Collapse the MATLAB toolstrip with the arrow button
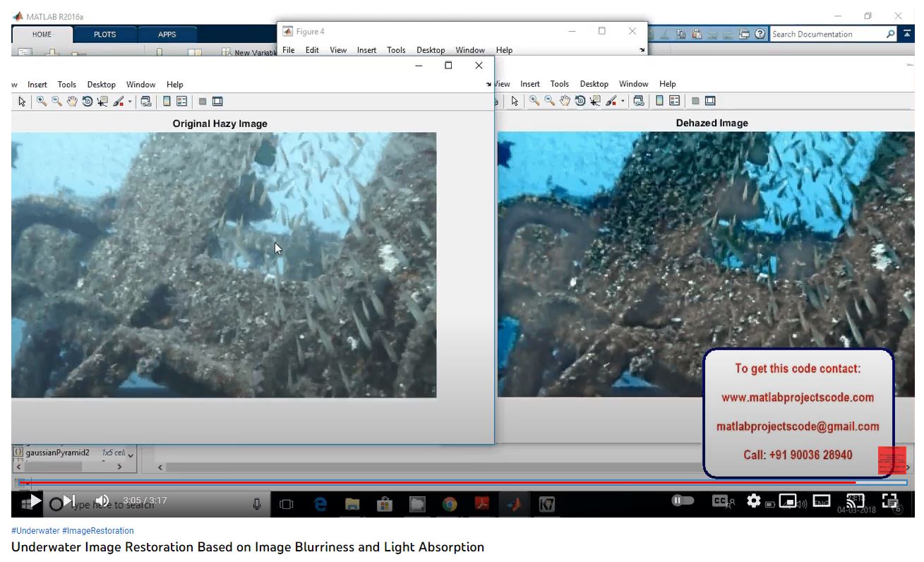The image size is (924, 562). (908, 34)
